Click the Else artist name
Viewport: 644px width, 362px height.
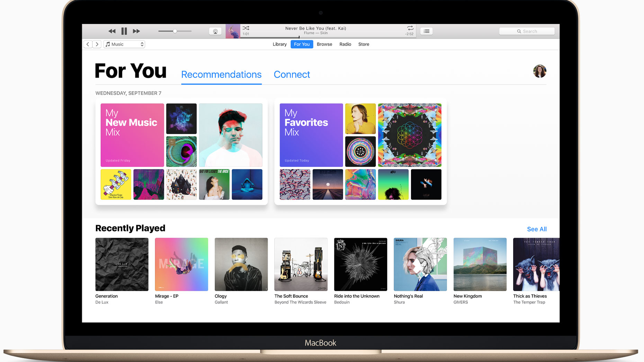tap(159, 302)
